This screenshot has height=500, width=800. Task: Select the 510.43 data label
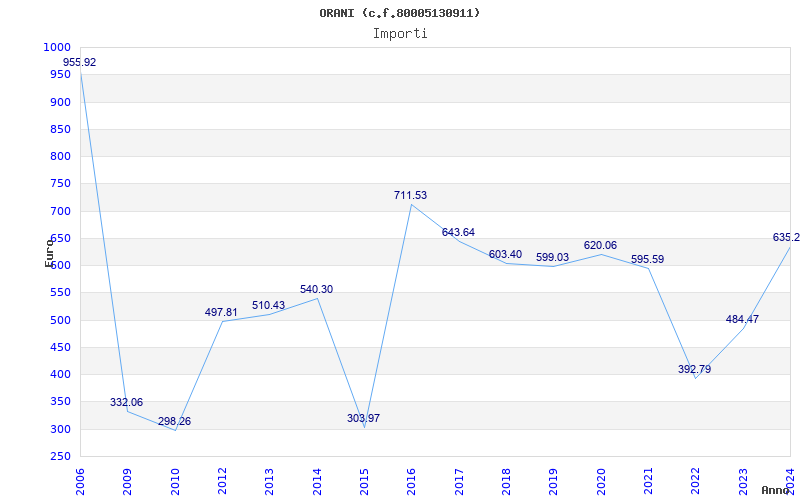(x=268, y=305)
